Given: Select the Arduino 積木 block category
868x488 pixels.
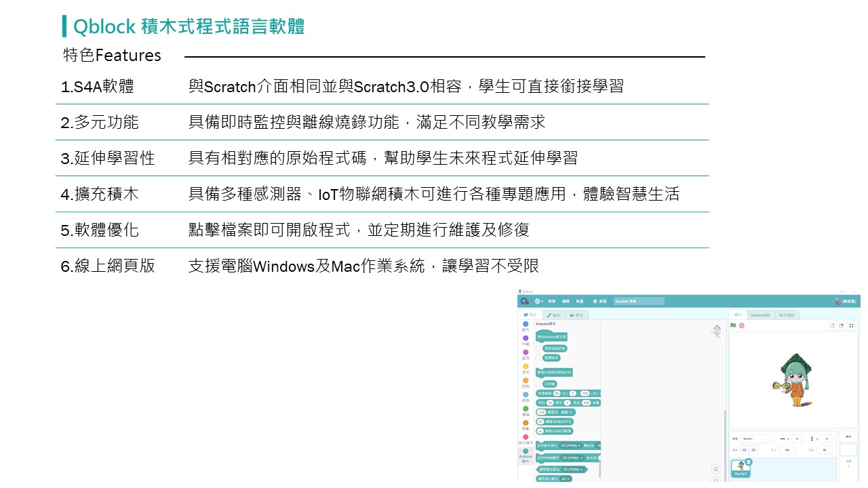Looking at the screenshot, I should point(526,455).
